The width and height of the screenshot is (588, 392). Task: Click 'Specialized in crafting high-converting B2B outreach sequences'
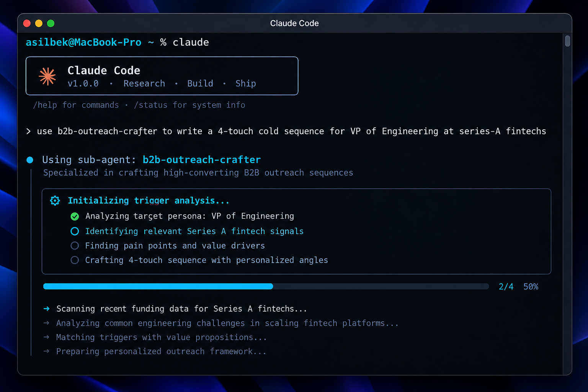tap(198, 173)
